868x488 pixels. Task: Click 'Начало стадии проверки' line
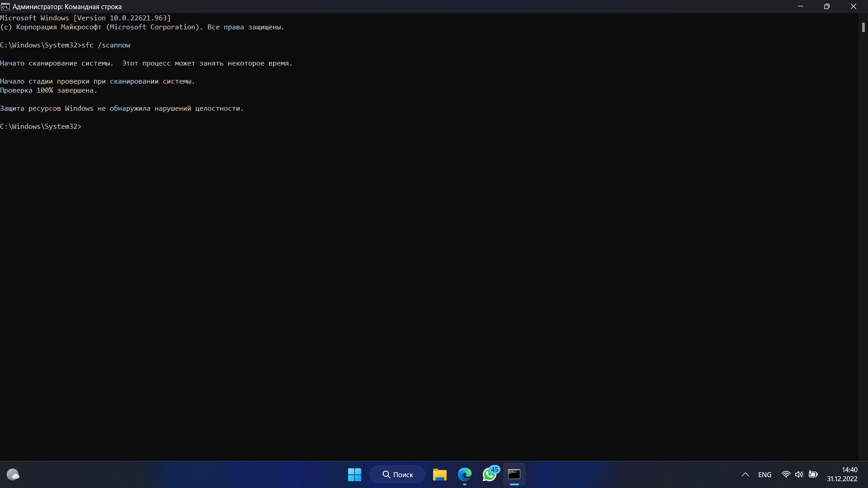point(97,81)
